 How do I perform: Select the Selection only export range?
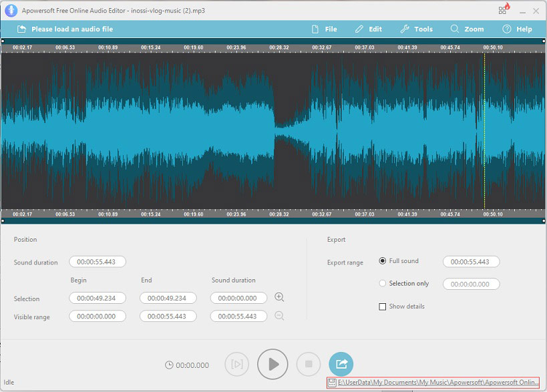point(382,284)
